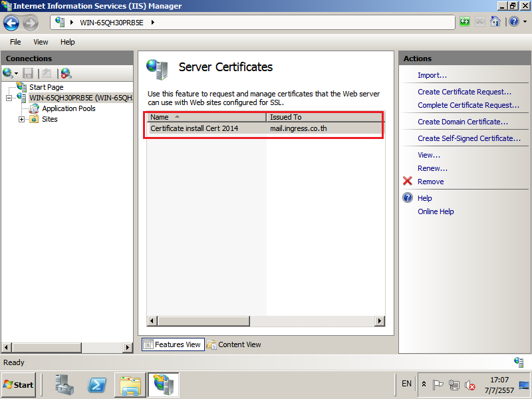Click the red X Remove icon
The height and width of the screenshot is (399, 532).
[408, 182]
